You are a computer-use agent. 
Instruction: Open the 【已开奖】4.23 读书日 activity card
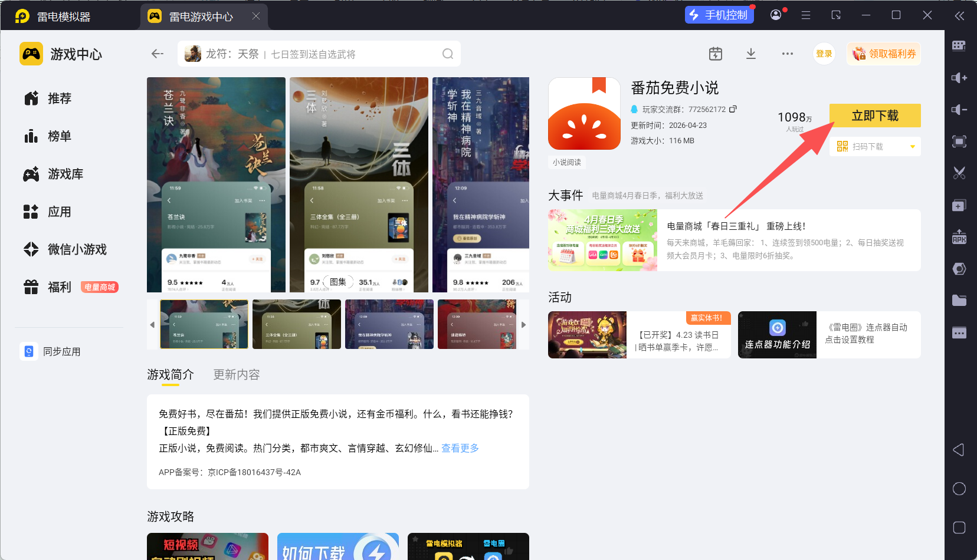pos(640,335)
